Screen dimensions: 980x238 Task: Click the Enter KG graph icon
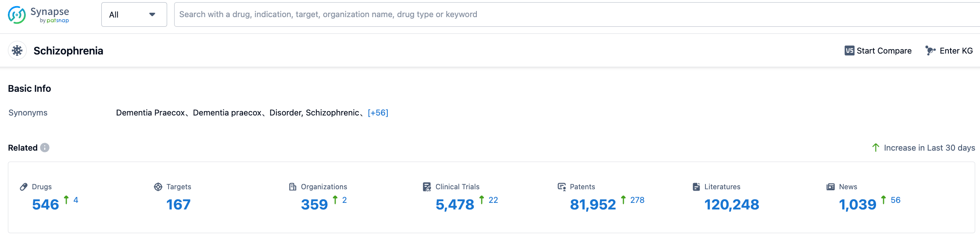point(930,50)
